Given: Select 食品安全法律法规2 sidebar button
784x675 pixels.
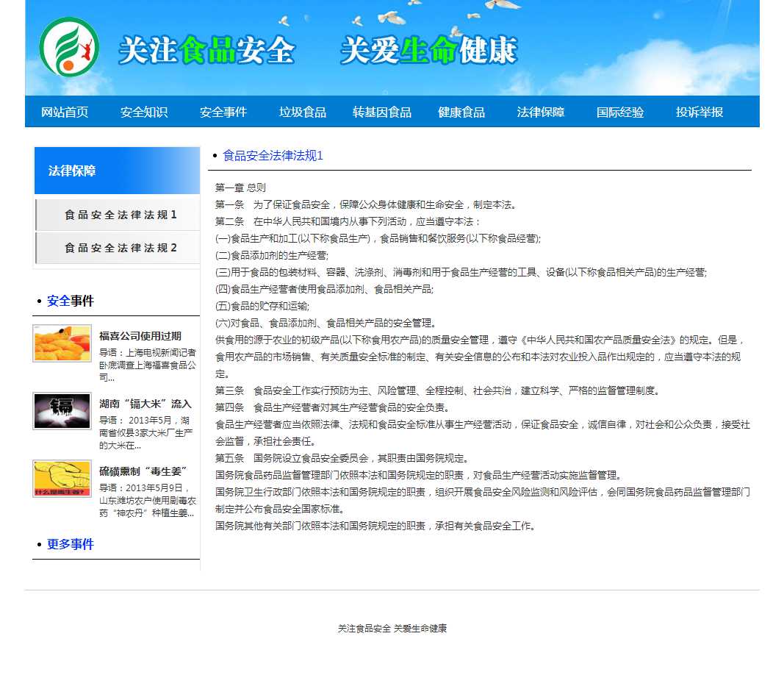Looking at the screenshot, I should tap(118, 248).
